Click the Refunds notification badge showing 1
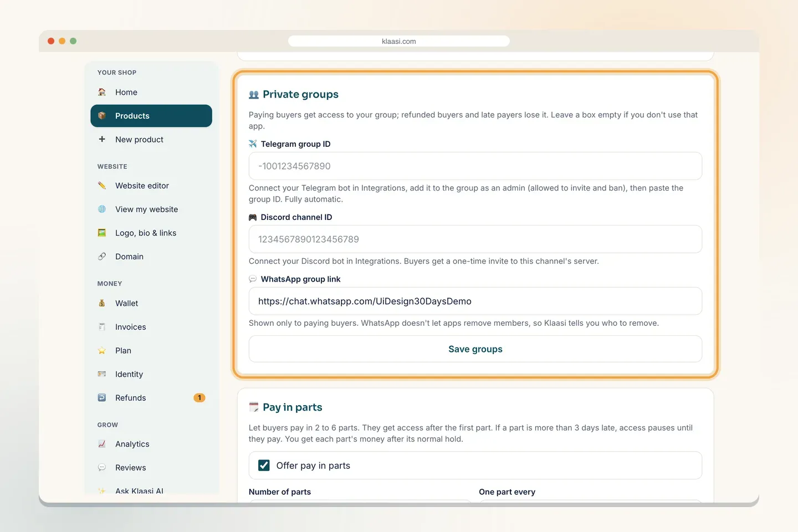This screenshot has height=532, width=798. (199, 398)
